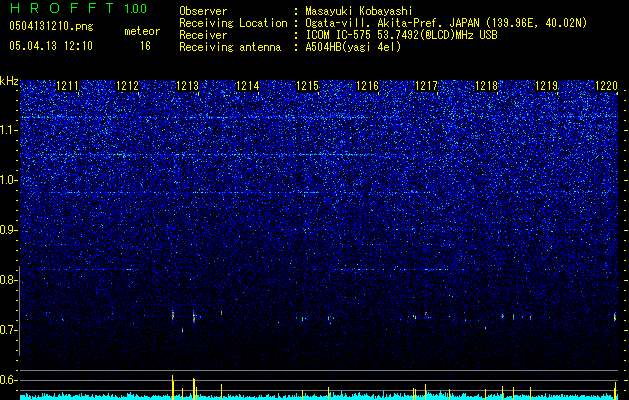629x400 pixels.
Task: Click the meteor count value 16
Action: coord(145,46)
